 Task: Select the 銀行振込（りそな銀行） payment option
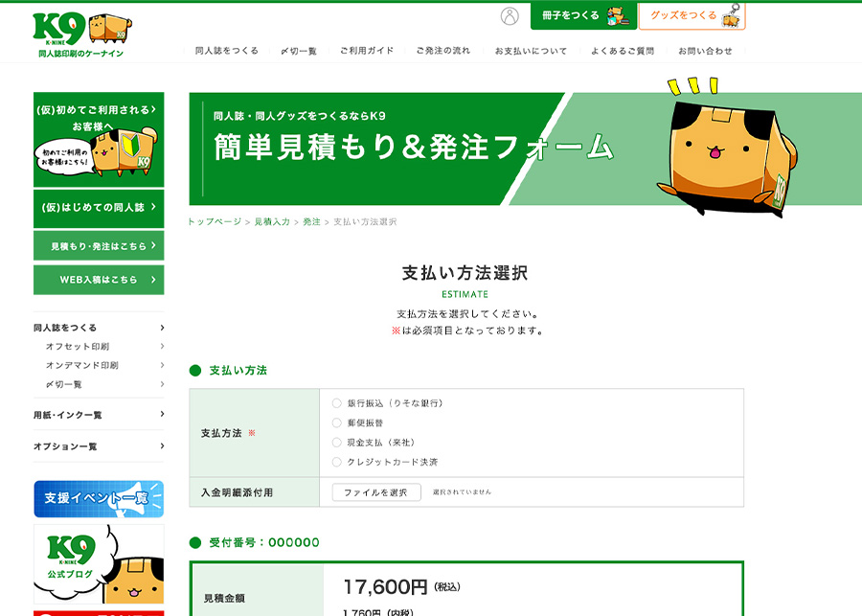(x=336, y=402)
